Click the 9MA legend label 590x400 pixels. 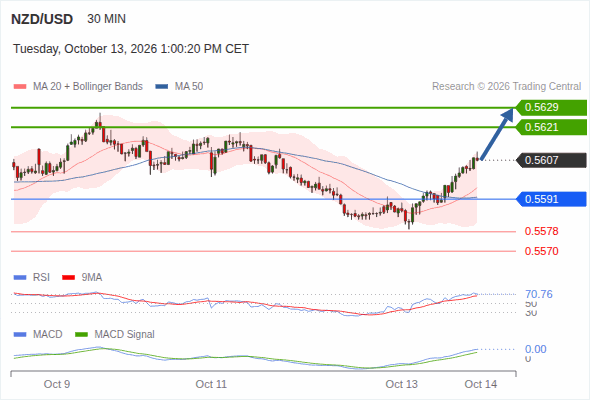(92, 278)
